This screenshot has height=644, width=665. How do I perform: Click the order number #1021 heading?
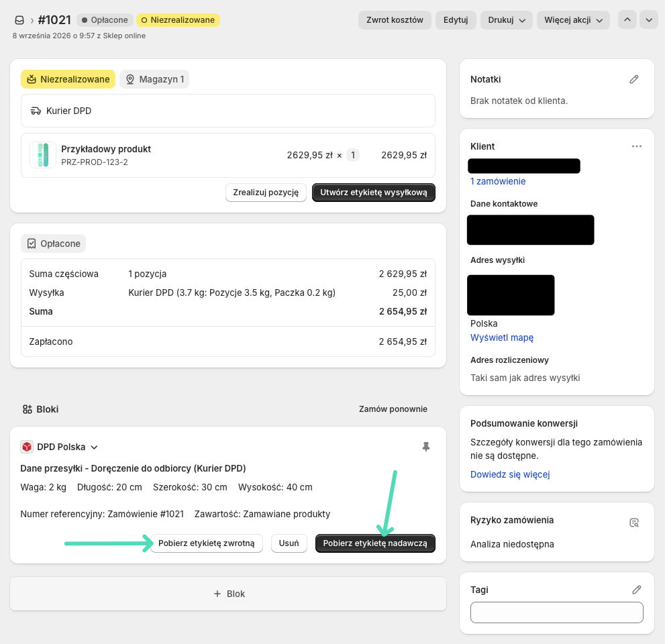54,20
